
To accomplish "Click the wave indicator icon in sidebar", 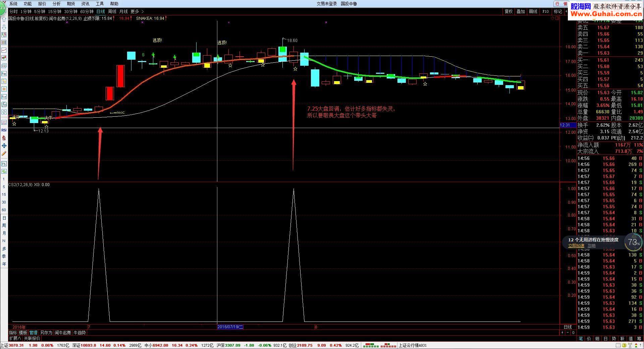I will 4,122.
